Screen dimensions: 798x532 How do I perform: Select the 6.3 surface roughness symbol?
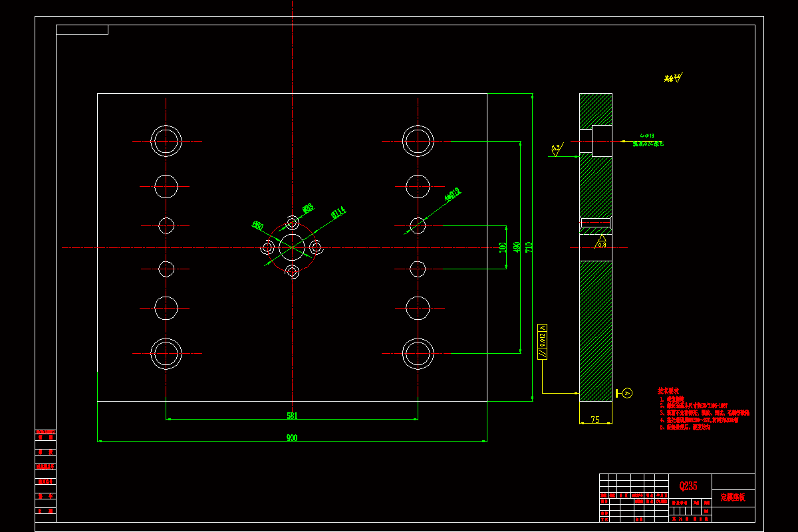click(x=557, y=150)
